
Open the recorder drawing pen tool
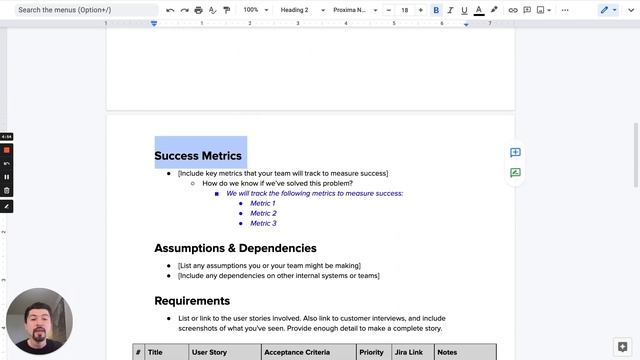(7, 207)
